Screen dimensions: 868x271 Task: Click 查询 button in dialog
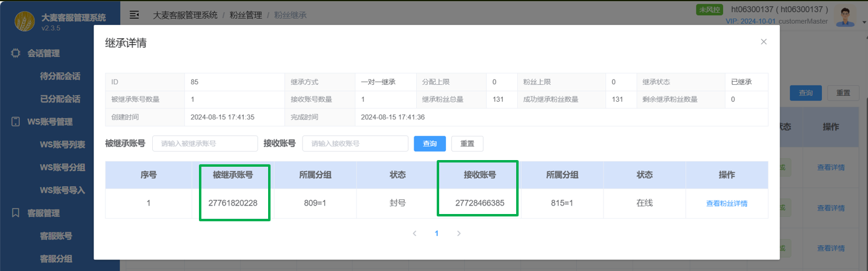[x=430, y=144]
